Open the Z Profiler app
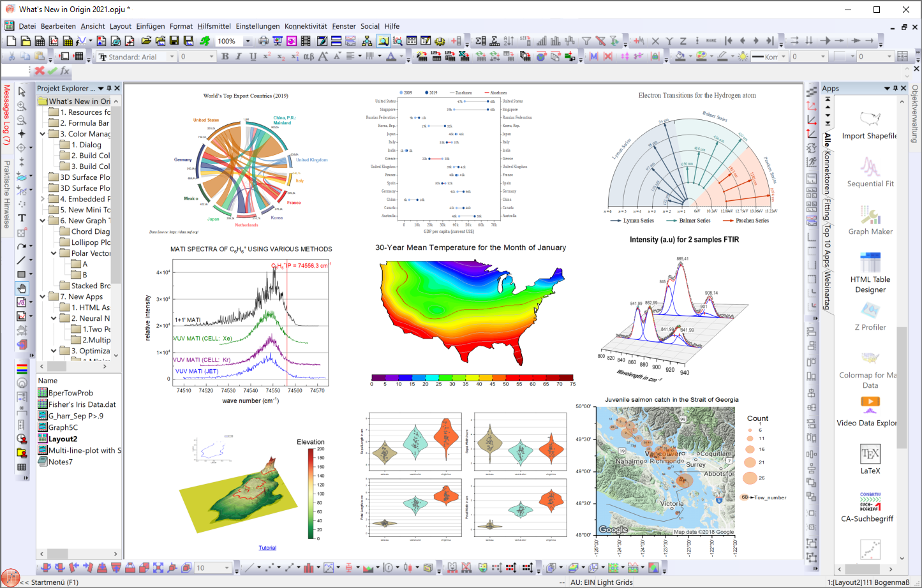Image resolution: width=922 pixels, height=588 pixels. click(870, 314)
